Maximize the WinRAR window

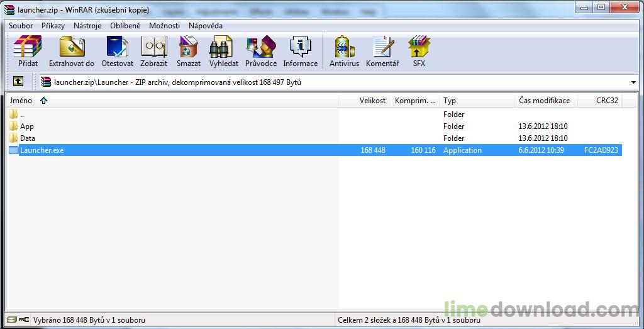601,7
